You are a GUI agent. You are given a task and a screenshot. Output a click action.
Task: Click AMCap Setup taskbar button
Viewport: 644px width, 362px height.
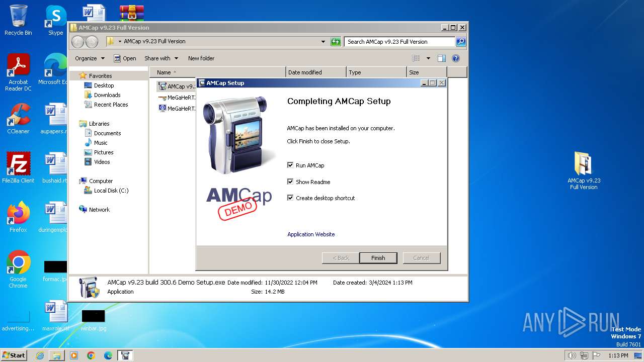125,355
